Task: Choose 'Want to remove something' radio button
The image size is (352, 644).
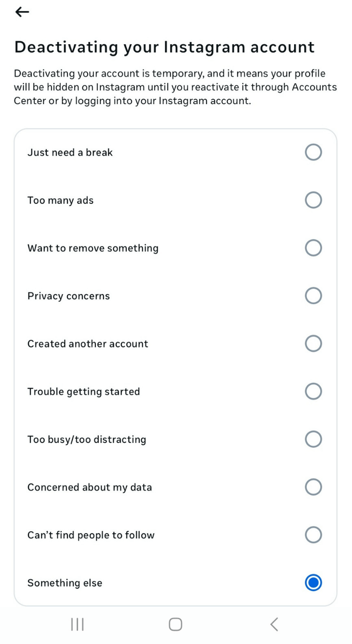Action: coord(313,248)
